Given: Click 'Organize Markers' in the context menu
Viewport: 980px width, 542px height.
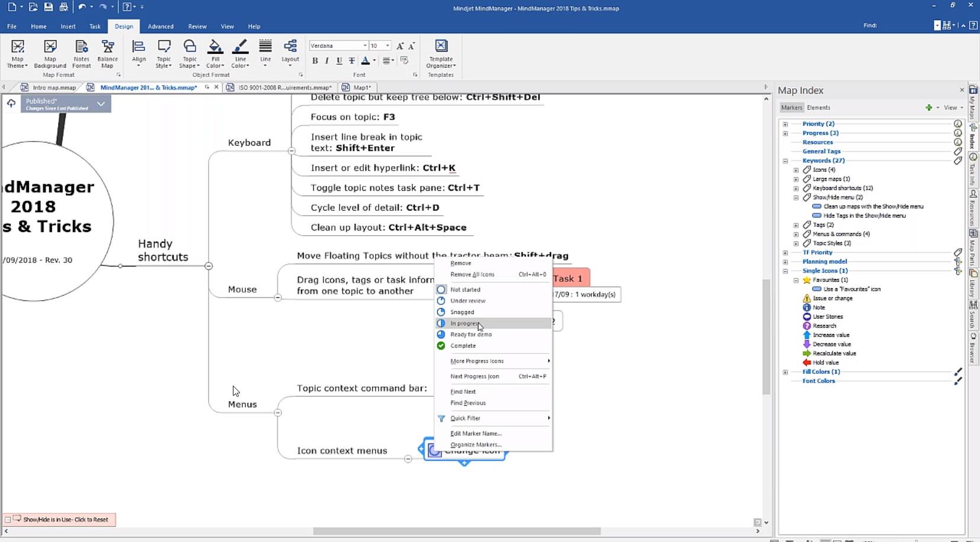Looking at the screenshot, I should point(476,444).
